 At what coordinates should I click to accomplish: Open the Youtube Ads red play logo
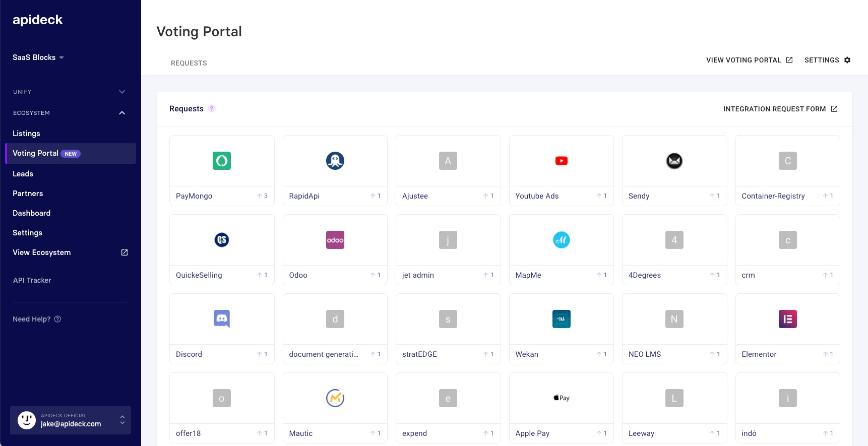pyautogui.click(x=562, y=161)
